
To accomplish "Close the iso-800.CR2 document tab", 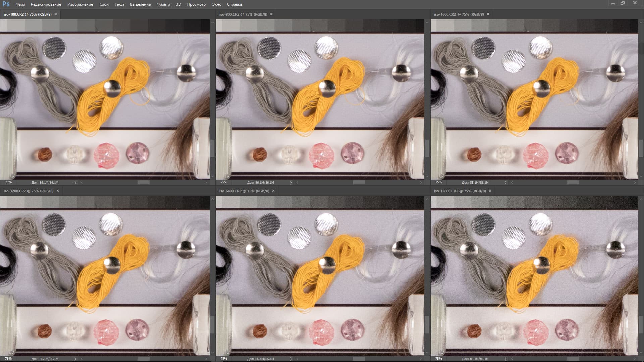I will click(x=271, y=14).
